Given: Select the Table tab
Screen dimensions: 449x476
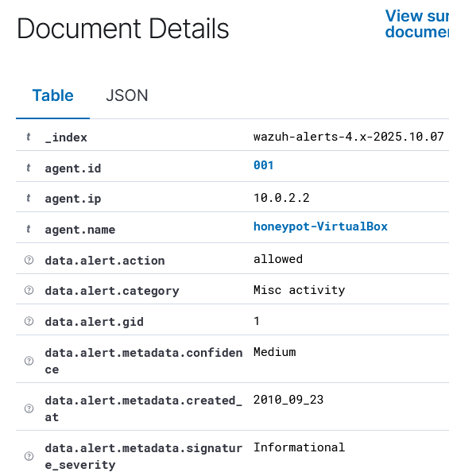Looking at the screenshot, I should (52, 95).
